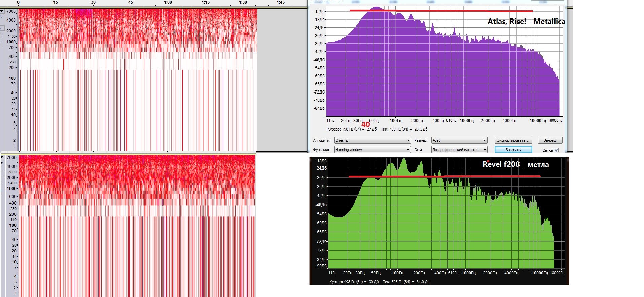Click the Заново button to replot
Viewport: 644px width, 297px height.
[550, 140]
